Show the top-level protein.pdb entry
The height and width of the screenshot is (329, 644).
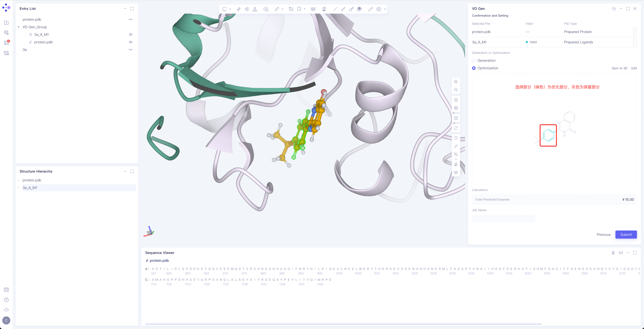tap(131, 19)
